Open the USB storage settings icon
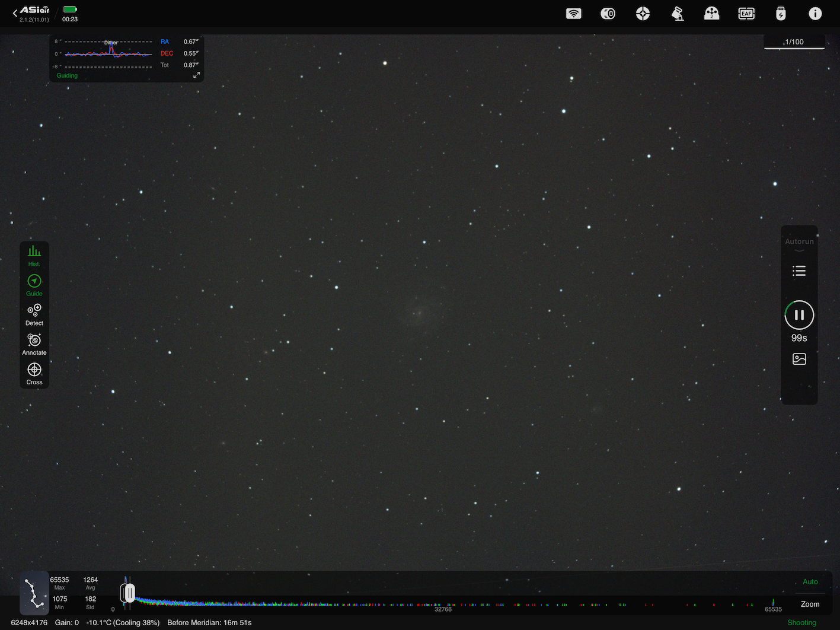The height and width of the screenshot is (630, 840). 781,14
